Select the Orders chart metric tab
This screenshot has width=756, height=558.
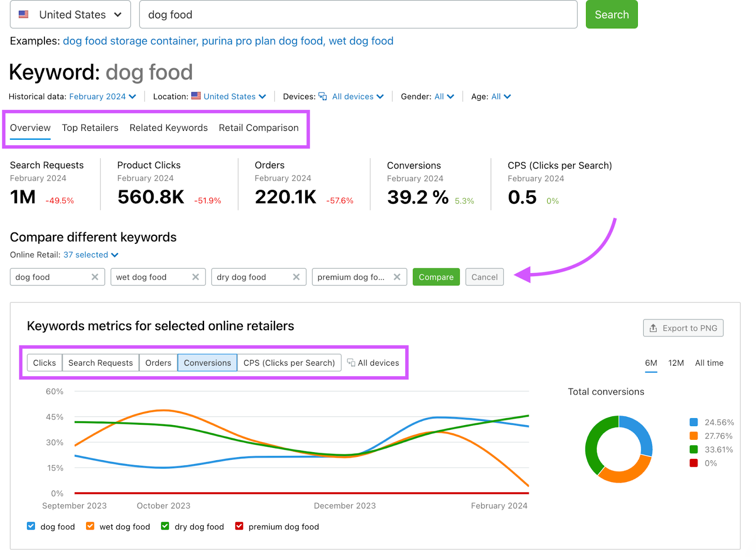point(158,362)
